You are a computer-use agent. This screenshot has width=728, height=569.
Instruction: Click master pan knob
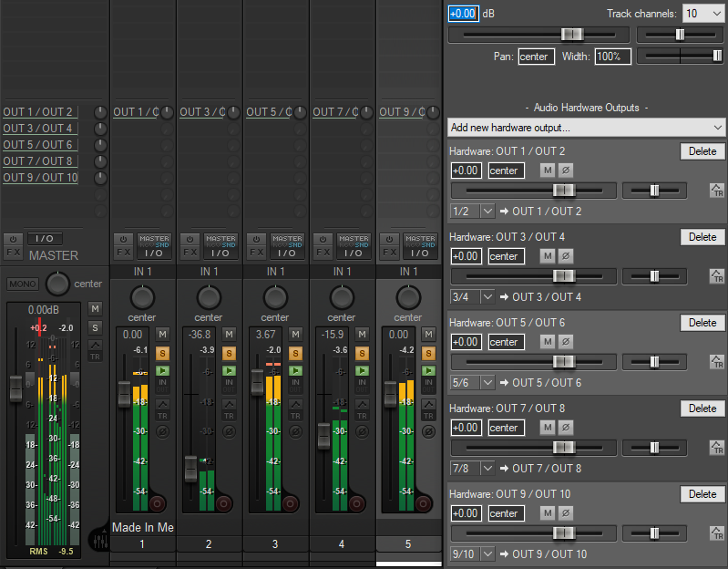coord(57,284)
